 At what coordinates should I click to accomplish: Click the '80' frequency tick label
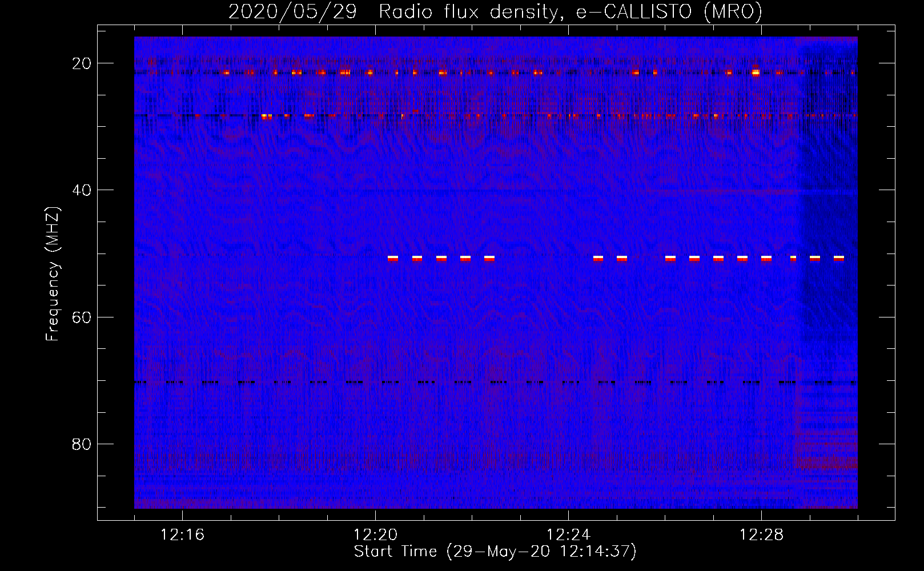tap(82, 444)
